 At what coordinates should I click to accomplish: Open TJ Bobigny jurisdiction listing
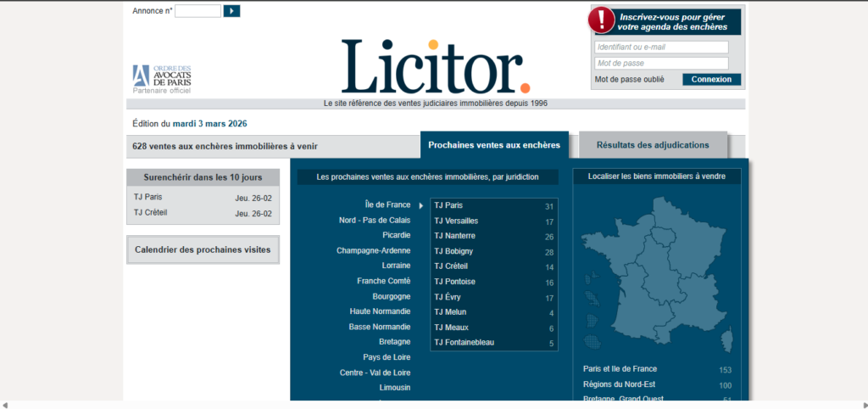(494, 252)
